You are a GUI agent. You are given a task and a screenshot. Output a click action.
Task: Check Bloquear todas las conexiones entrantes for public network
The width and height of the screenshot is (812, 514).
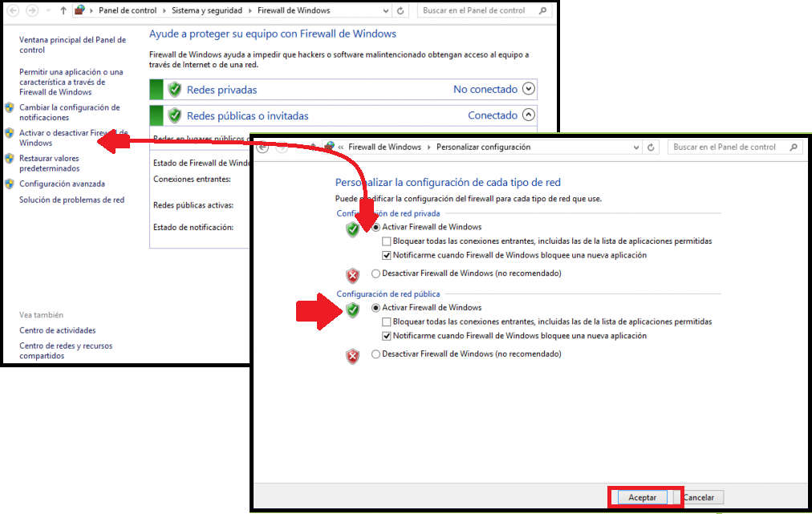[386, 322]
